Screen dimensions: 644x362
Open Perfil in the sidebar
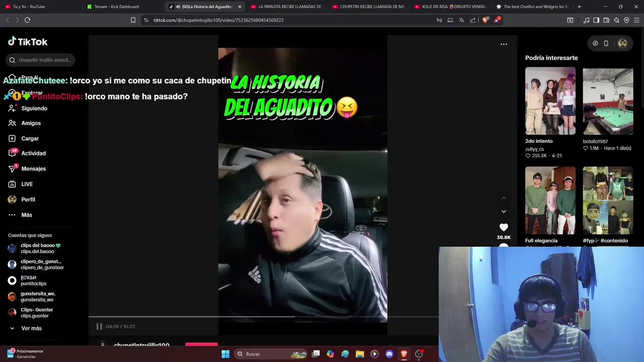click(22, 200)
